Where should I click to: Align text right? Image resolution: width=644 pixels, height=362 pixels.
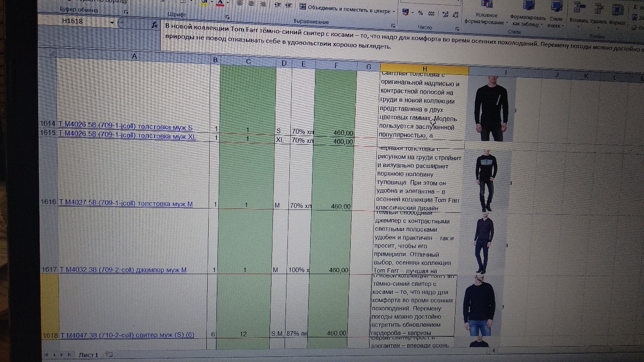click(x=263, y=4)
